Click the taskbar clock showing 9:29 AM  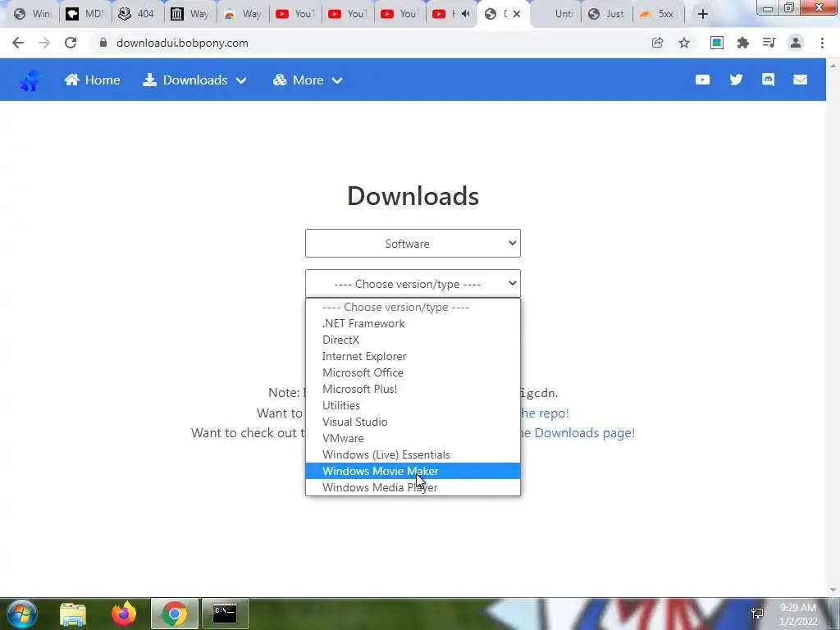[x=798, y=614]
